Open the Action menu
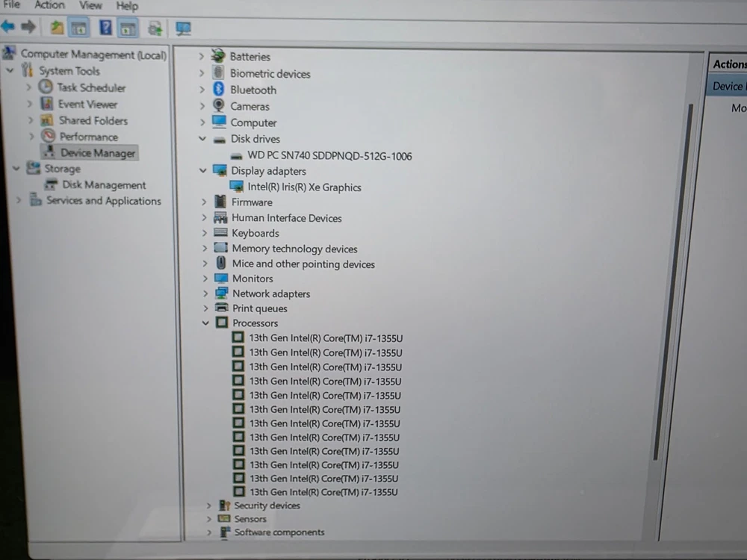 pyautogui.click(x=49, y=5)
